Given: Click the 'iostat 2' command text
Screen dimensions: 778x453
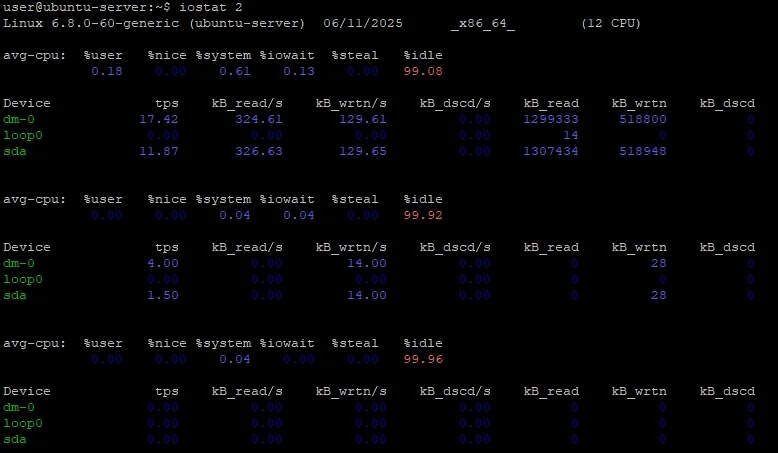Looking at the screenshot, I should [x=210, y=7].
